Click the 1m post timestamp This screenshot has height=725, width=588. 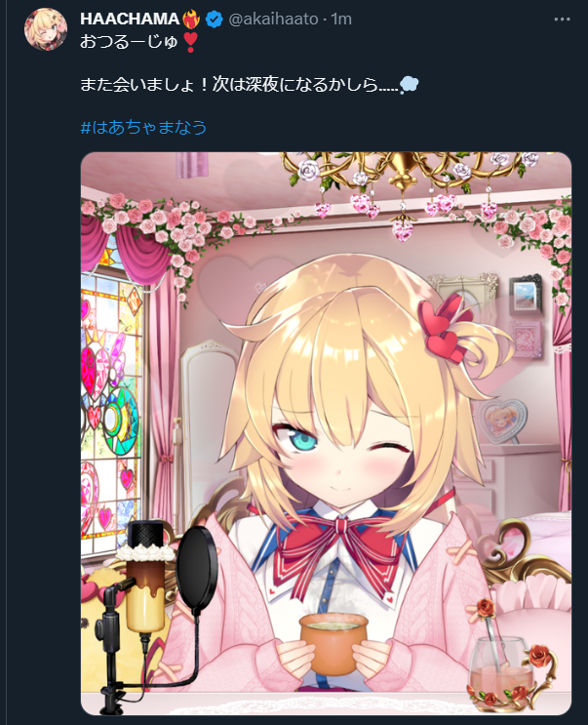[x=341, y=19]
